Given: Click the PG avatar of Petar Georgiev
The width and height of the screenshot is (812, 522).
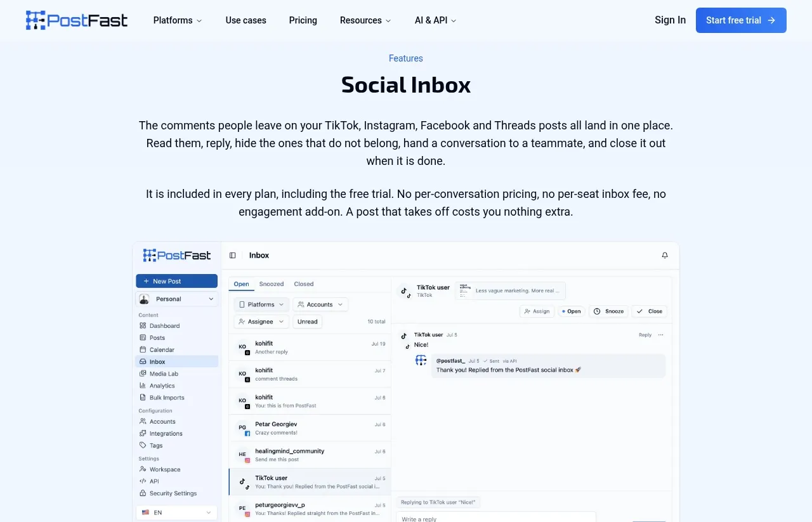Looking at the screenshot, I should pyautogui.click(x=242, y=428).
